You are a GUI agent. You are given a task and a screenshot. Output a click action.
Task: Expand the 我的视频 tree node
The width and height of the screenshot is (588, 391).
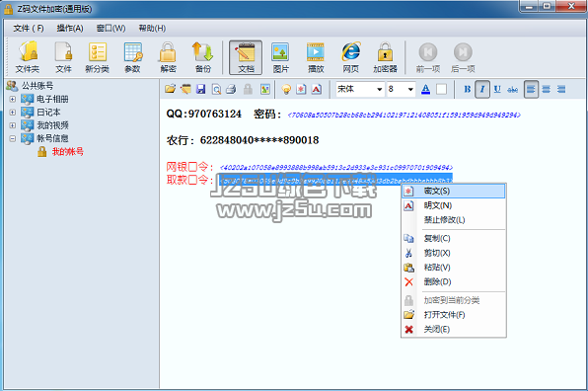13,125
